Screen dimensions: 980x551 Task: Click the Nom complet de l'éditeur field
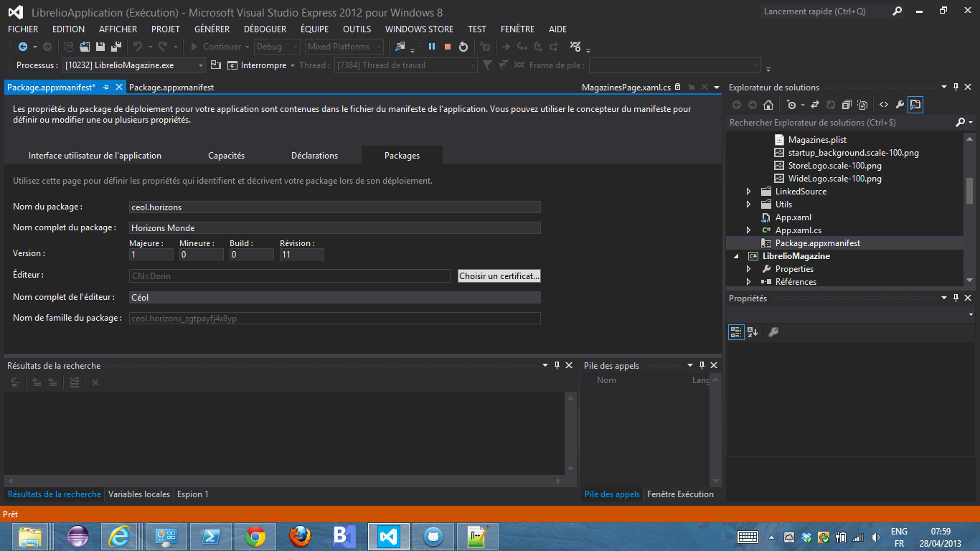click(x=334, y=297)
